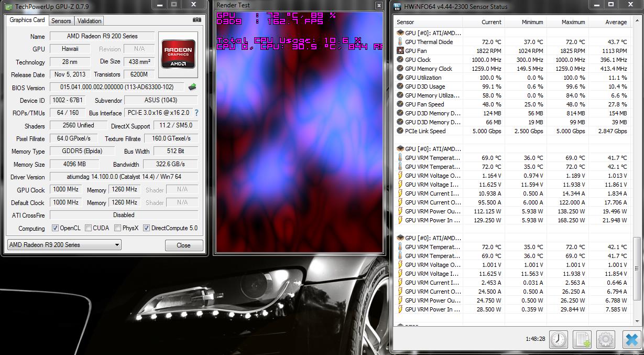Open the Sensors tab in GPU-Z
Screen dimensions: 644x355
61,21
